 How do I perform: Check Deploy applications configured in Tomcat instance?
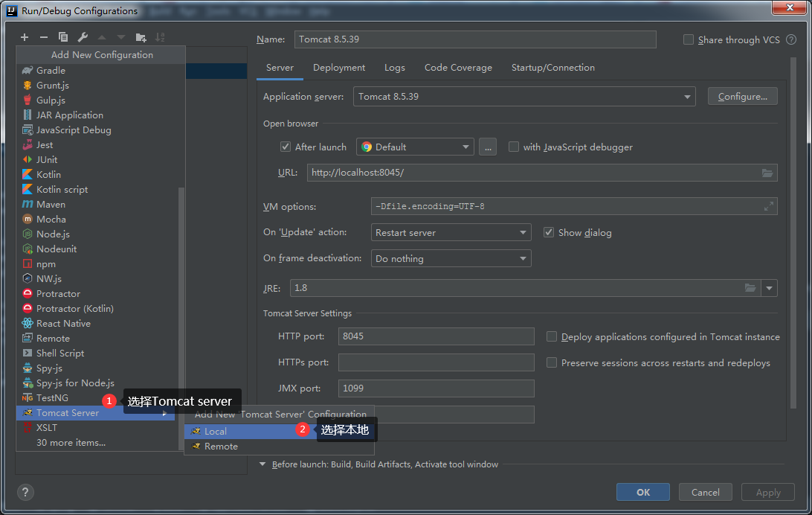[552, 337]
